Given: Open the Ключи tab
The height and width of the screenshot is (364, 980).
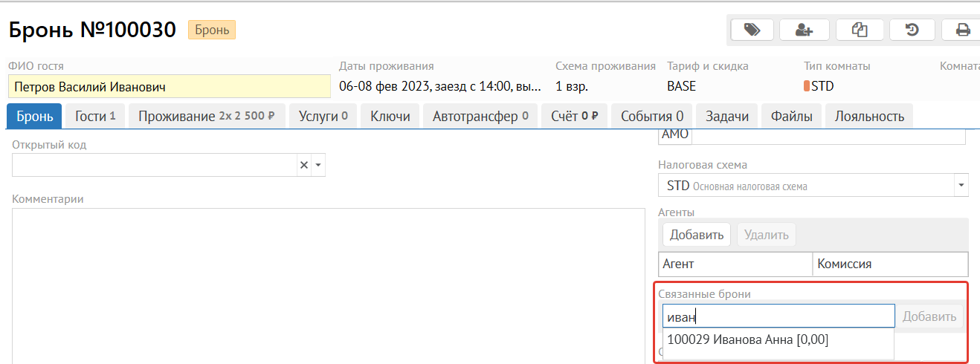Looking at the screenshot, I should click(390, 116).
